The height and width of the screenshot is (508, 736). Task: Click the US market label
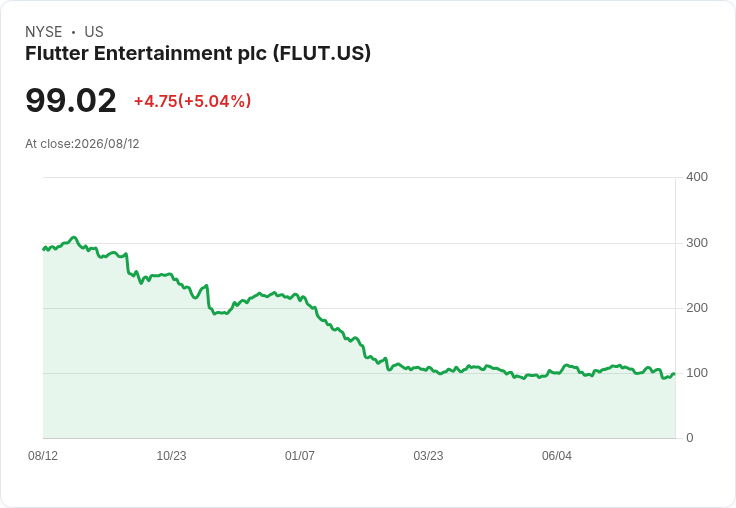[x=94, y=32]
